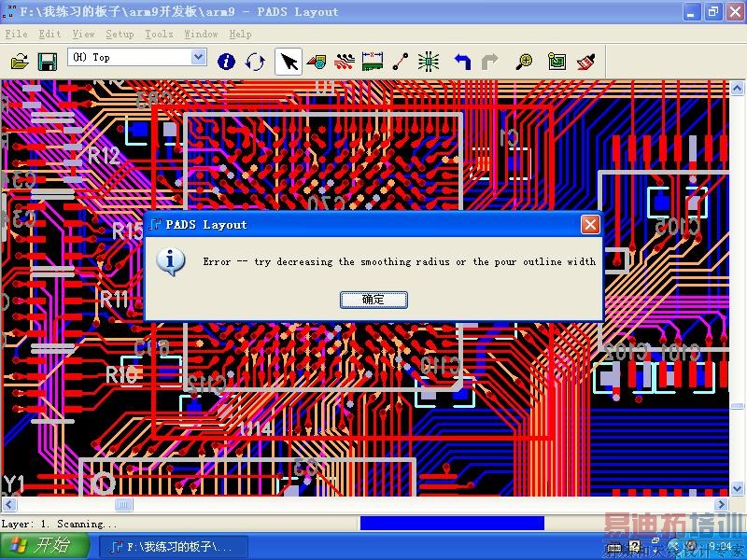The height and width of the screenshot is (560, 747).
Task: Click the error message text in dialog
Action: pyautogui.click(x=400, y=261)
